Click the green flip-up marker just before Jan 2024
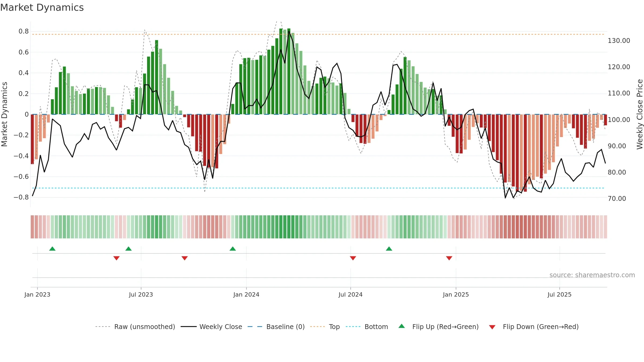 click(x=233, y=249)
